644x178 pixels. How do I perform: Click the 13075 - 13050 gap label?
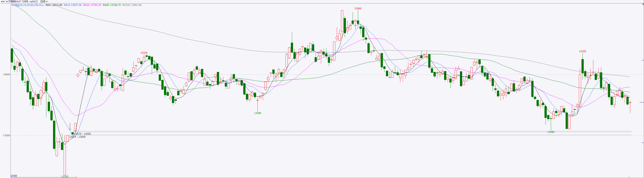point(83,134)
